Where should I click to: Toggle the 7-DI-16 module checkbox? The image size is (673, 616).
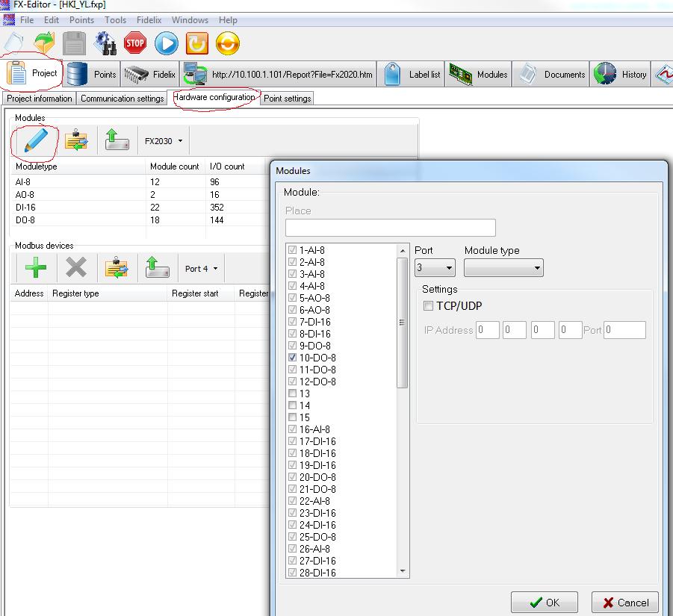click(x=292, y=321)
